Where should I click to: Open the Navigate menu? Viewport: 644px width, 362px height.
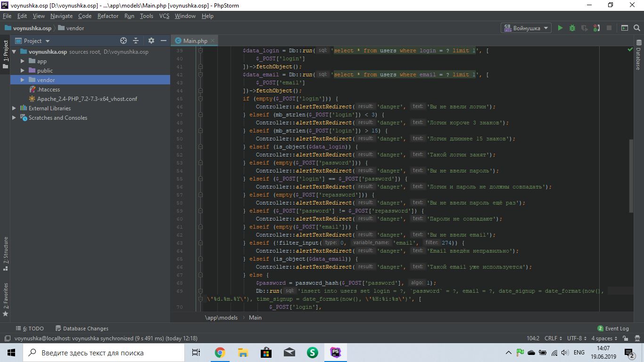click(x=62, y=16)
